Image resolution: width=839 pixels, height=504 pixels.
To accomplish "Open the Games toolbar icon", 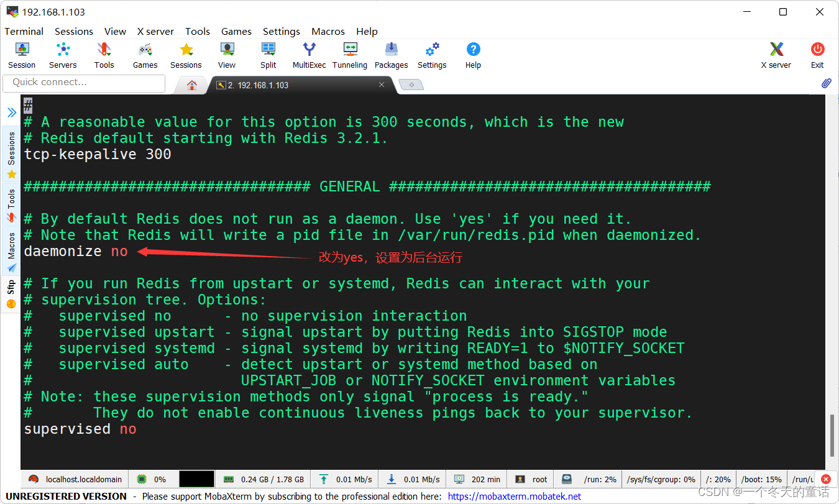I will 144,55.
